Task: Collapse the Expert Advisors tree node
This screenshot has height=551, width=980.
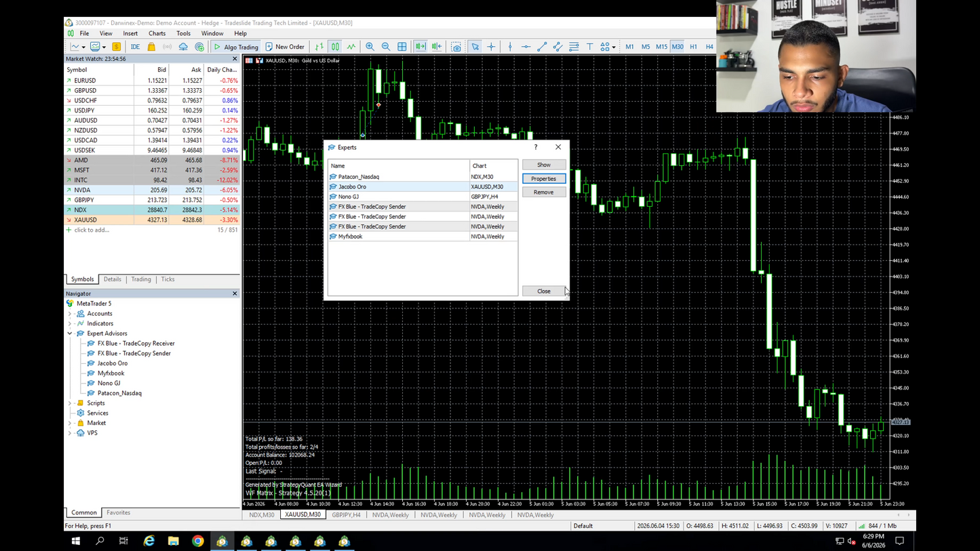Action: (70, 333)
